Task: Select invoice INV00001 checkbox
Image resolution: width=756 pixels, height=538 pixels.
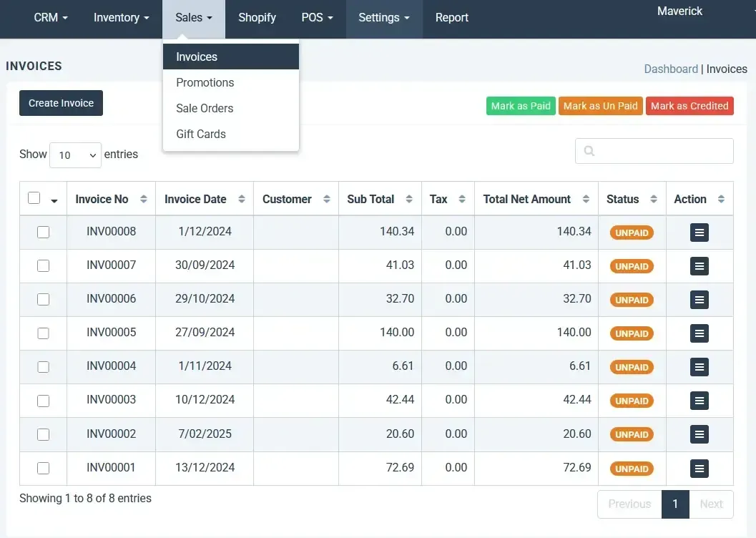Action: (44, 468)
